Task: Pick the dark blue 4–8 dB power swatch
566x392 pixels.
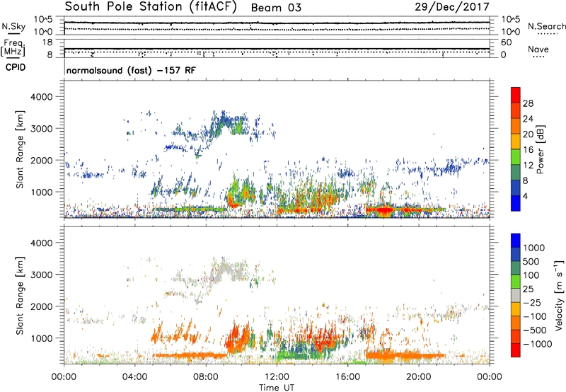Action: (516, 188)
